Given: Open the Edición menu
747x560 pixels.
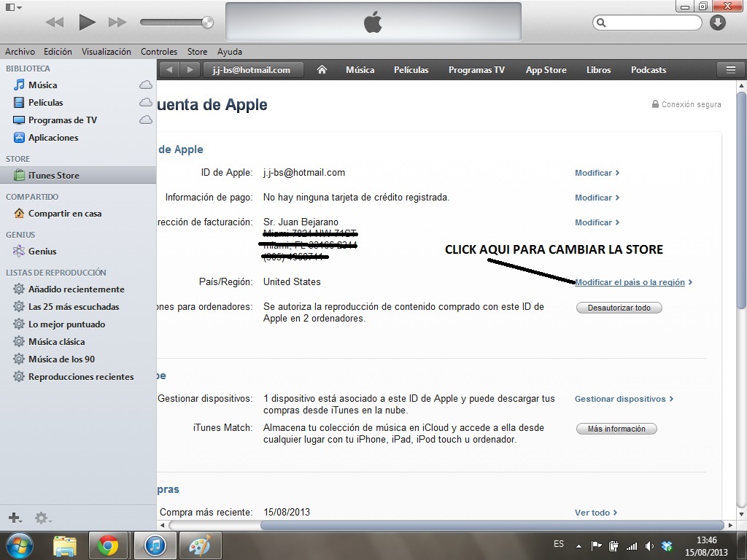Looking at the screenshot, I should [58, 52].
